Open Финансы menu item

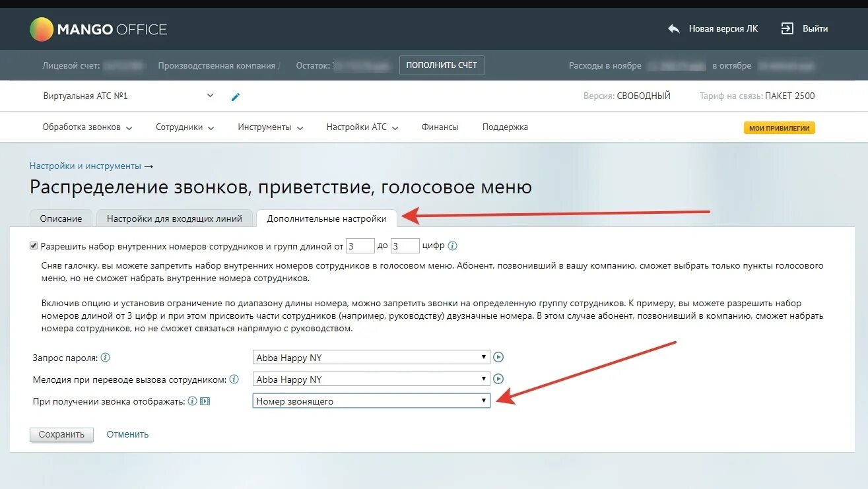click(440, 127)
